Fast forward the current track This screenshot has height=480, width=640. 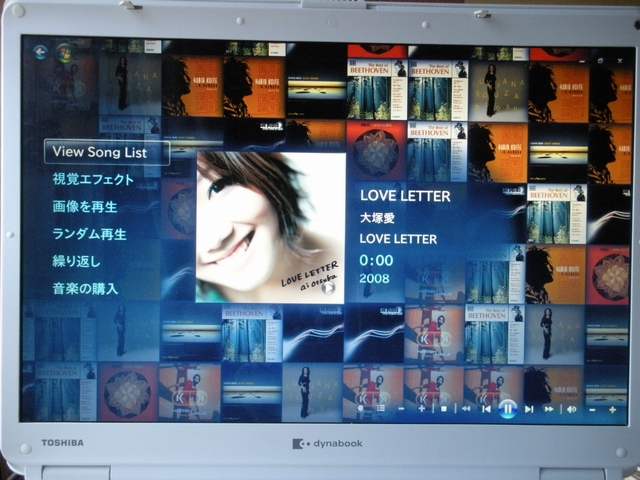pos(549,409)
